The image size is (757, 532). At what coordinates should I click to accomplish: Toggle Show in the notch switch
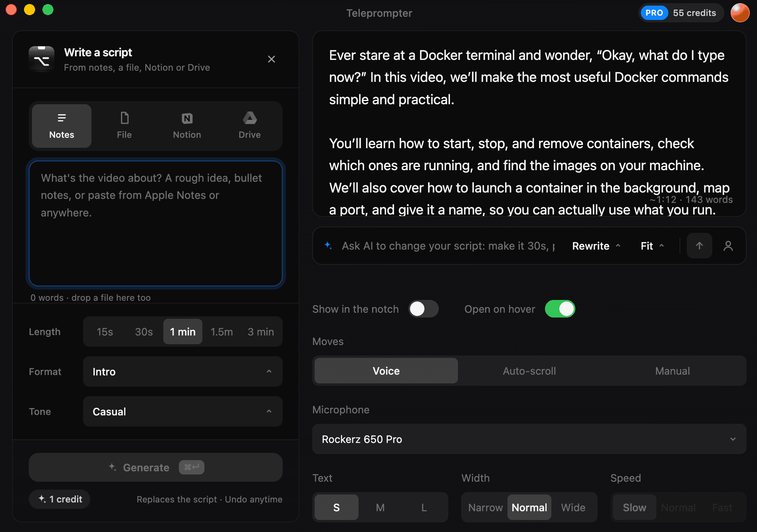[x=424, y=309]
